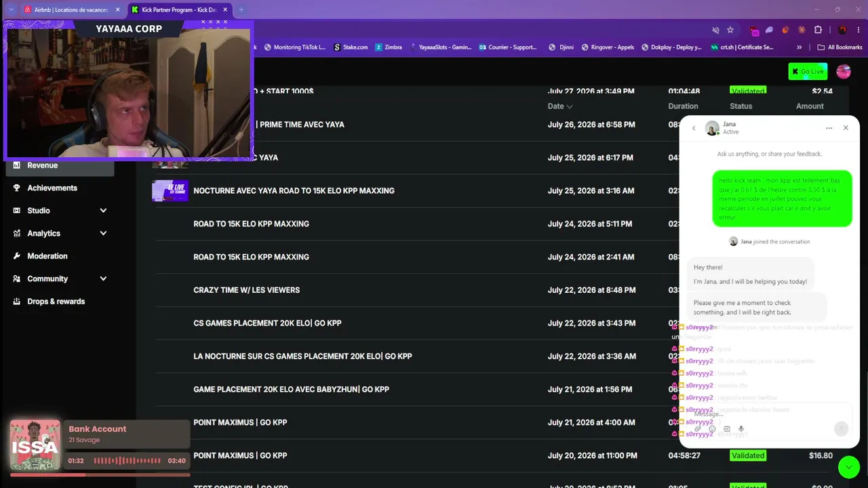Click the Analytics chart icon
The width and height of the screenshot is (868, 488).
point(17,233)
